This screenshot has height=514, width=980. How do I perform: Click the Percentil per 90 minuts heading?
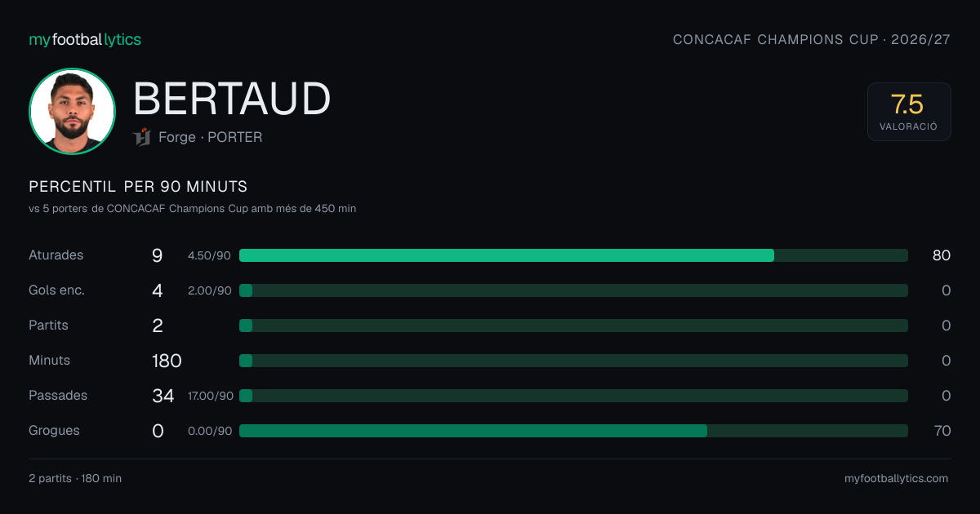click(x=138, y=187)
